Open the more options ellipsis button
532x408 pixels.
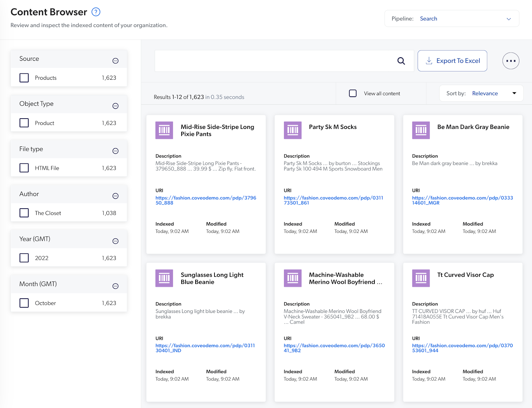coord(510,61)
